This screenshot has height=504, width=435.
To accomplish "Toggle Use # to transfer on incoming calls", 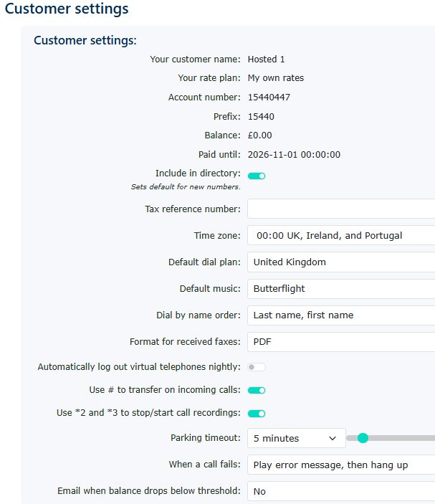I will point(257,390).
